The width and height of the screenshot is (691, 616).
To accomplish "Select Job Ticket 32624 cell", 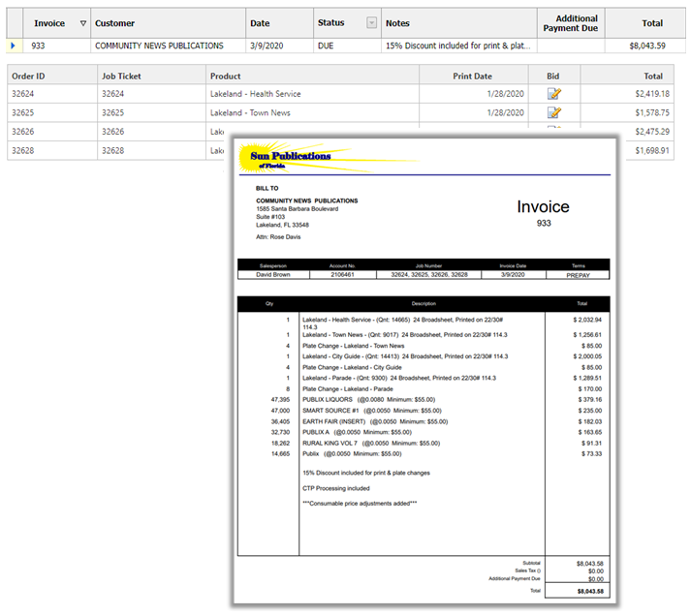I will 151,94.
